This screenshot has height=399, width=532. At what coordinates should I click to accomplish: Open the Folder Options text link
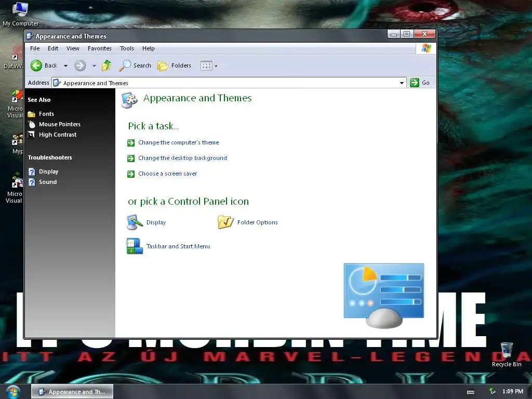click(x=258, y=222)
